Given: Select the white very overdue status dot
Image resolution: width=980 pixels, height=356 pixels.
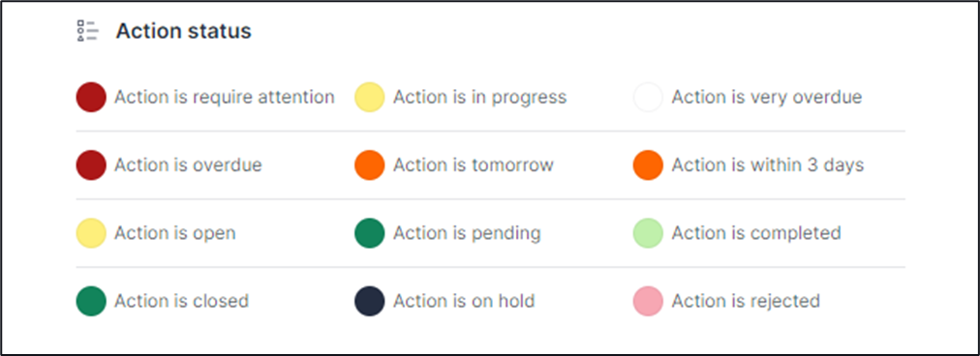Looking at the screenshot, I should (x=648, y=98).
